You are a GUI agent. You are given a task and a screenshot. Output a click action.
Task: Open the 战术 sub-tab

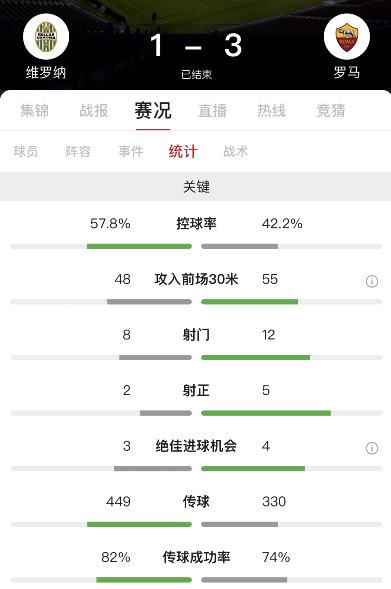tap(236, 151)
